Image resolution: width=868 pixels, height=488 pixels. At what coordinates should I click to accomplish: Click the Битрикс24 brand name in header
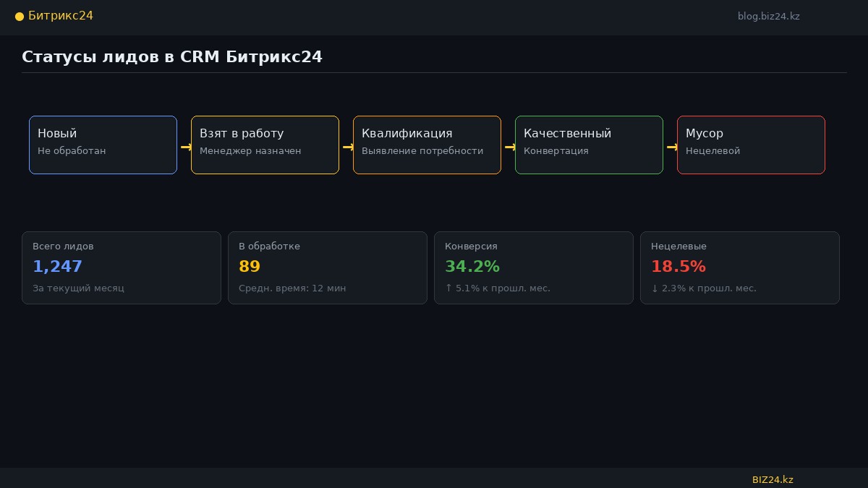(x=61, y=16)
